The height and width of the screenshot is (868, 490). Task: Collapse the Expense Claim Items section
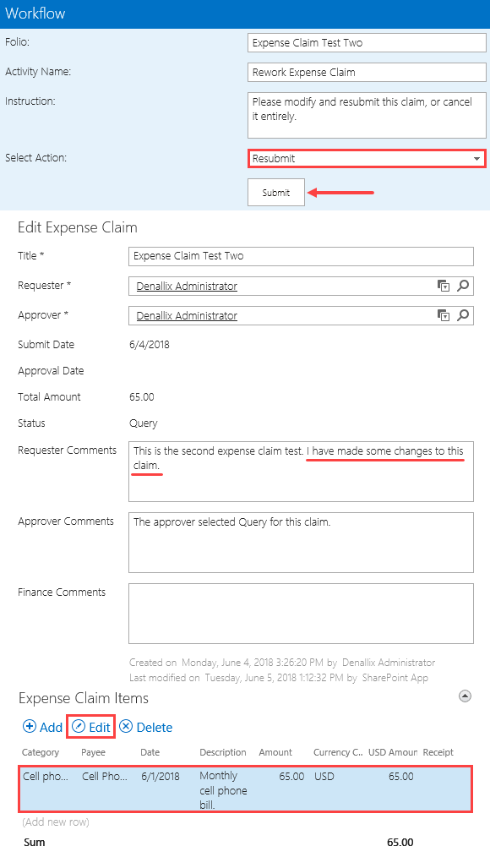click(x=465, y=696)
